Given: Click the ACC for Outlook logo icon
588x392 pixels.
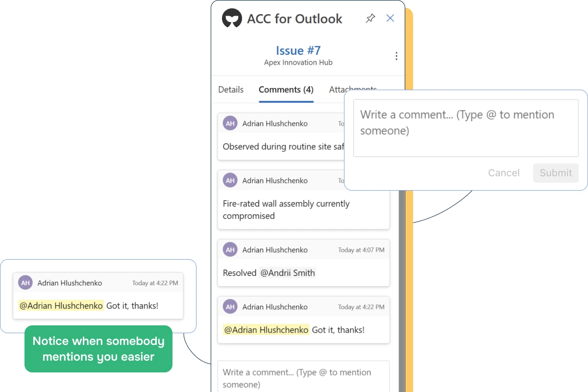Looking at the screenshot, I should (x=232, y=19).
